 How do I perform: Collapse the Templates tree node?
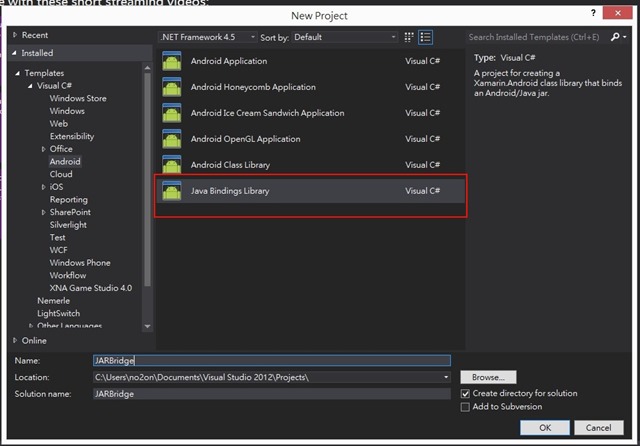[18, 73]
